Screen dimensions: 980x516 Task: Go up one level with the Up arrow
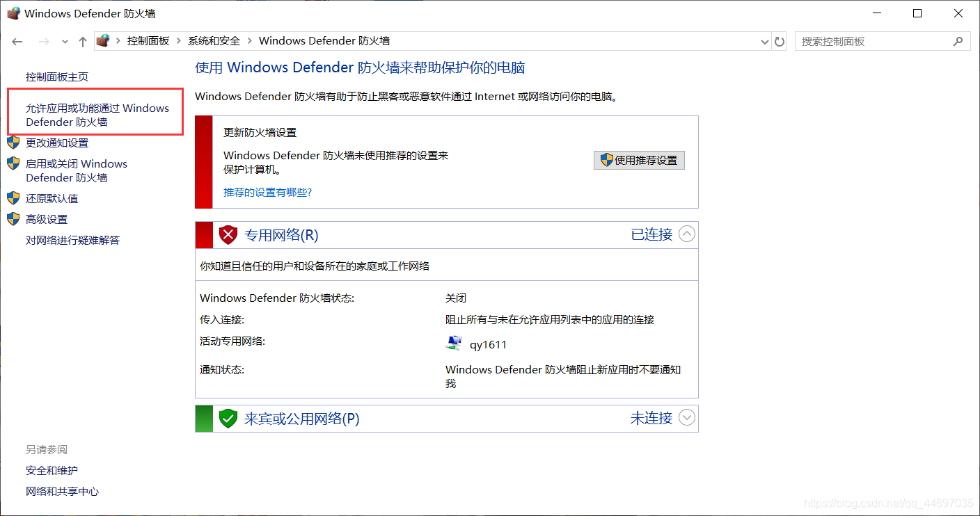tap(83, 42)
